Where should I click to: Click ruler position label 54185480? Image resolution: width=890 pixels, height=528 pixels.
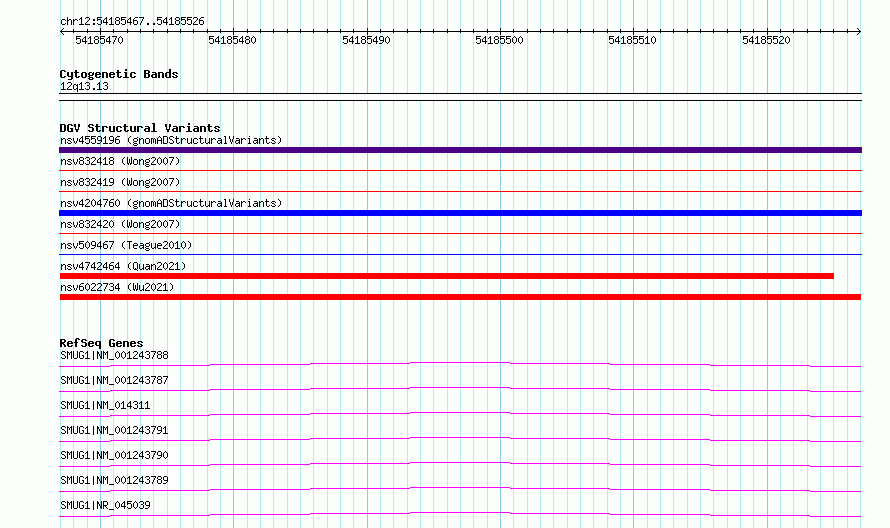(232, 40)
